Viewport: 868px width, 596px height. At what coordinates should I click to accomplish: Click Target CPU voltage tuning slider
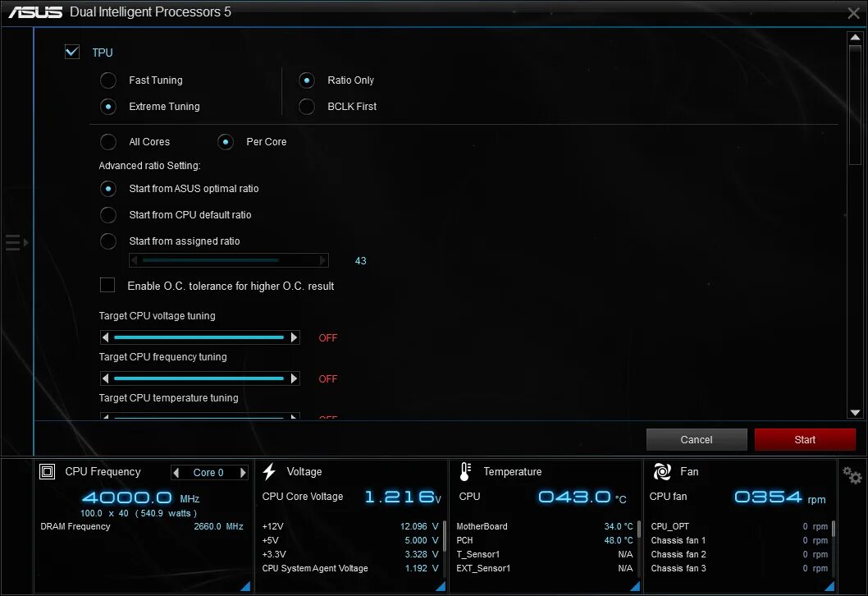click(199, 337)
